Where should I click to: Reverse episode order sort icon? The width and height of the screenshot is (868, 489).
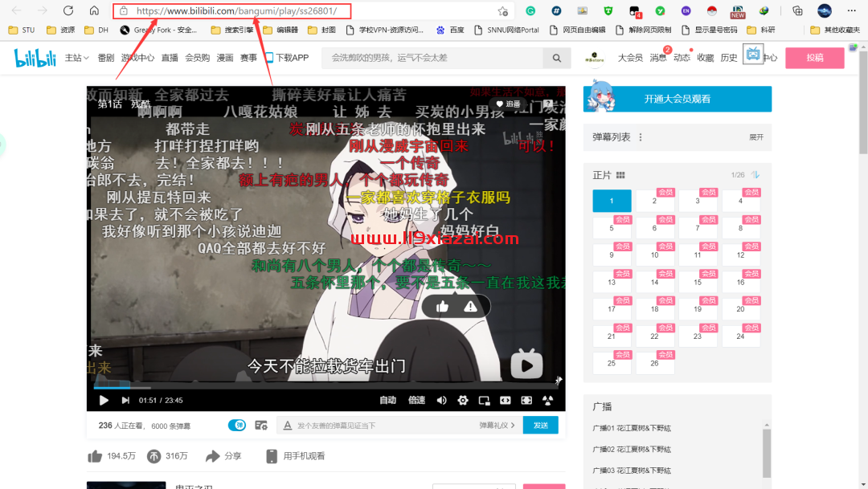point(755,175)
